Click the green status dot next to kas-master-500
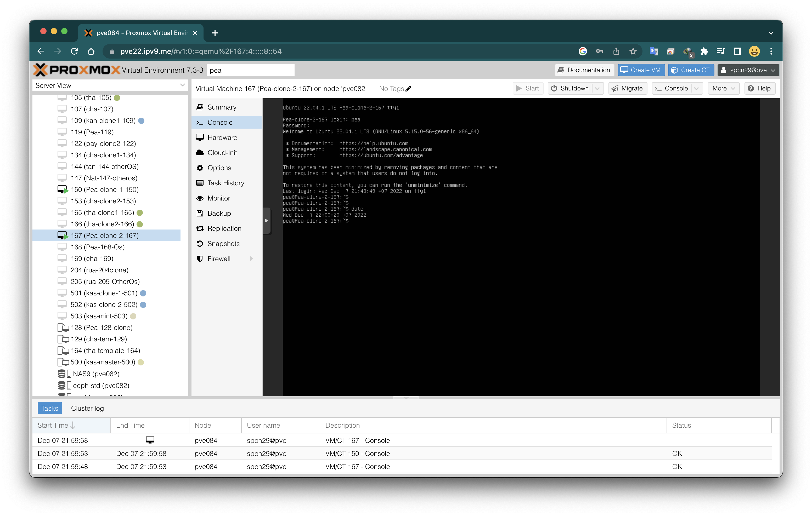This screenshot has height=516, width=812. click(141, 362)
